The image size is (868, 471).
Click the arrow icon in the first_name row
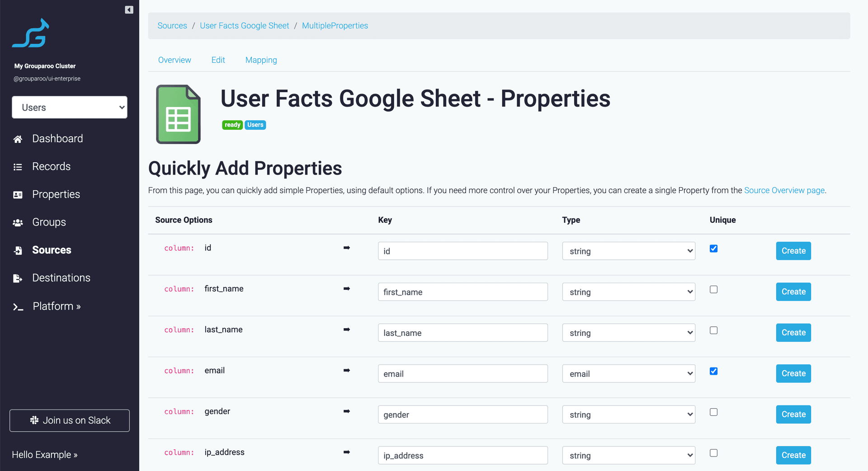click(x=347, y=288)
